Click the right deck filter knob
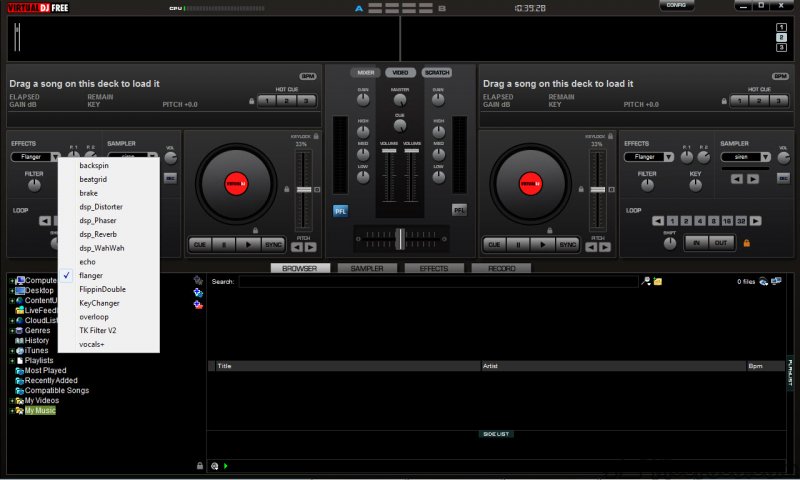This screenshot has width=800, height=480. [x=647, y=186]
